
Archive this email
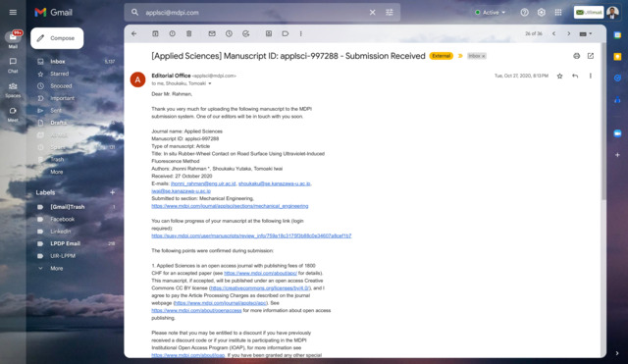point(155,34)
